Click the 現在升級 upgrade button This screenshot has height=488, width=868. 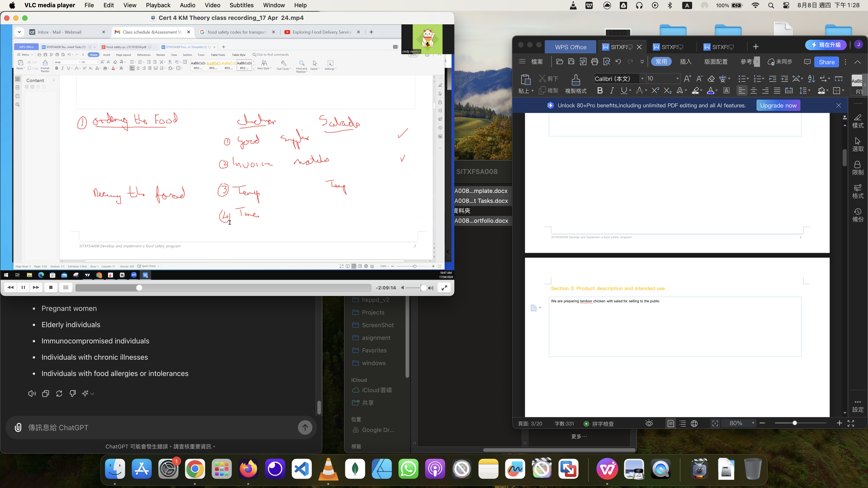[x=826, y=45]
